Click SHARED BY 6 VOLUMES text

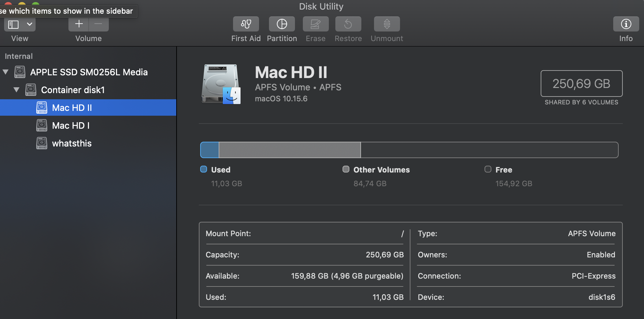[x=581, y=102]
